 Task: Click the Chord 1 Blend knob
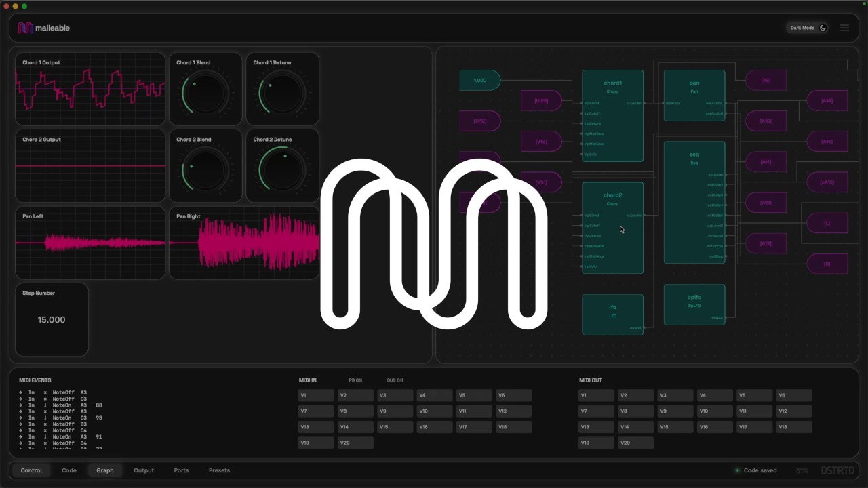tap(205, 94)
